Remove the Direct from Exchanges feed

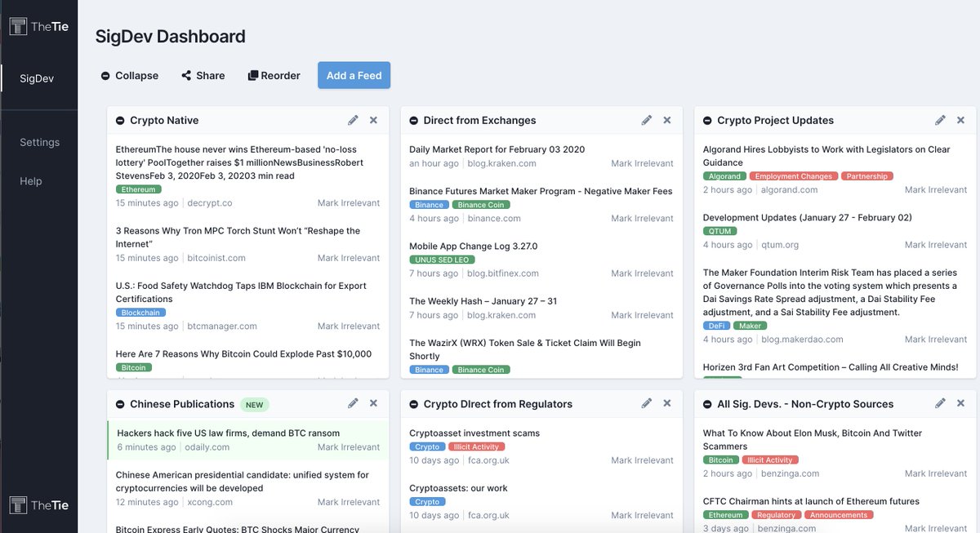point(667,120)
